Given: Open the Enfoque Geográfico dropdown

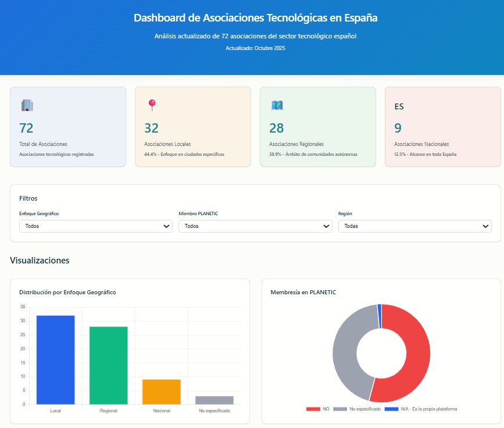Looking at the screenshot, I should tap(96, 226).
